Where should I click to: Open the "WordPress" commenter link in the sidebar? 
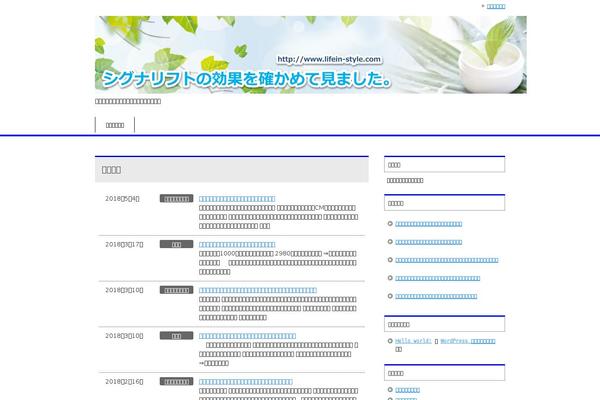click(x=468, y=341)
